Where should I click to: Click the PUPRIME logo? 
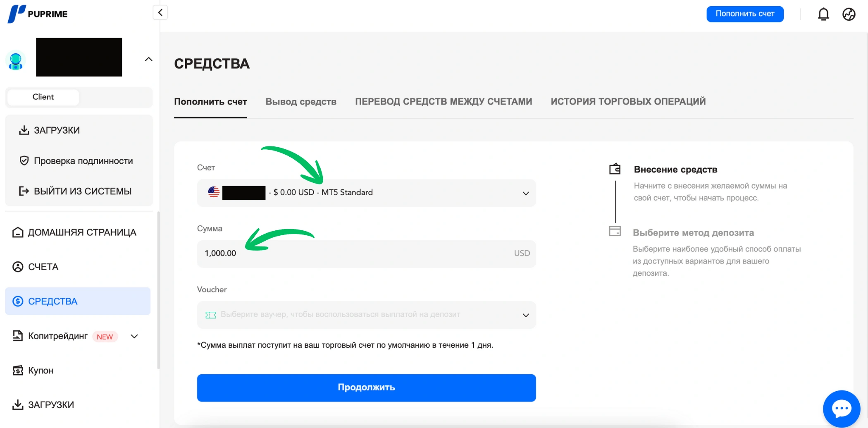(x=38, y=14)
